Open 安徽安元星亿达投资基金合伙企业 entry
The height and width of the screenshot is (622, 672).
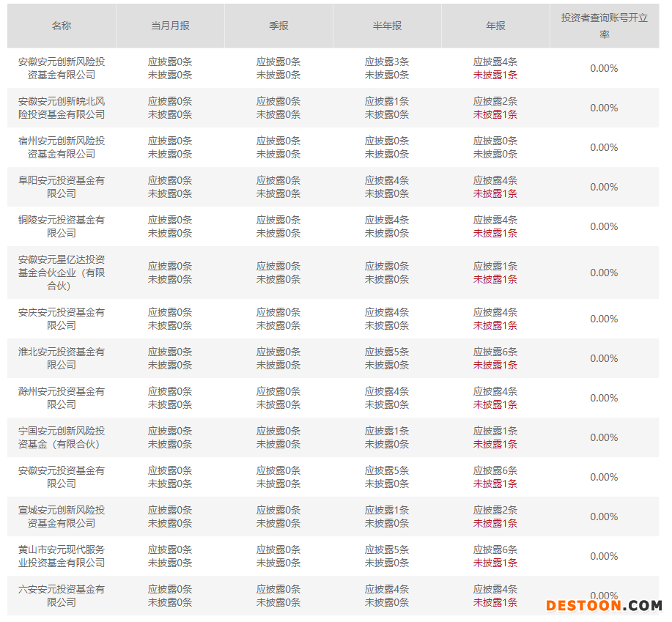[62, 273]
